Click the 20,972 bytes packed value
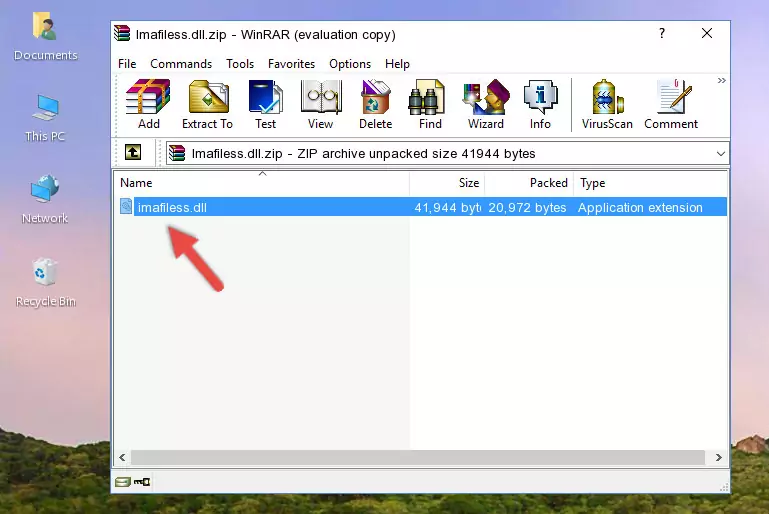Screen dimensions: 769x514 (527, 207)
